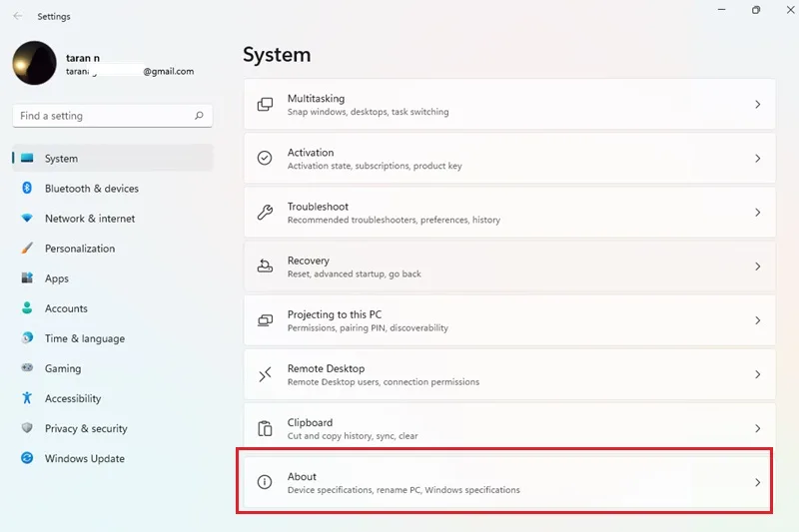The height and width of the screenshot is (532, 799).
Task: Click the Clipboard icon
Action: coord(265,428)
